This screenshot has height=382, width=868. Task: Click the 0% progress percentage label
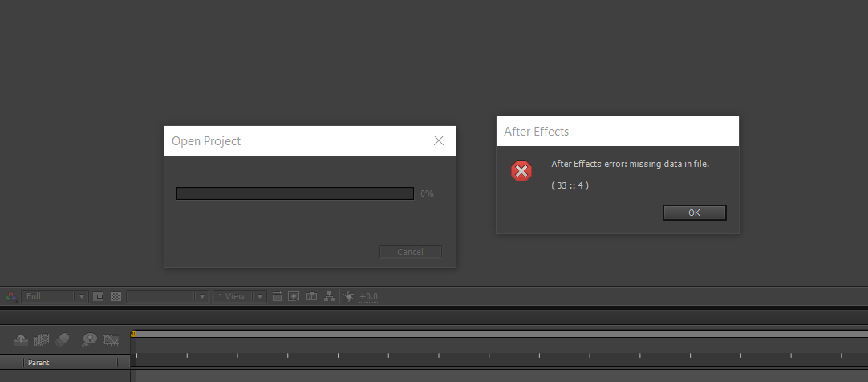click(x=427, y=193)
